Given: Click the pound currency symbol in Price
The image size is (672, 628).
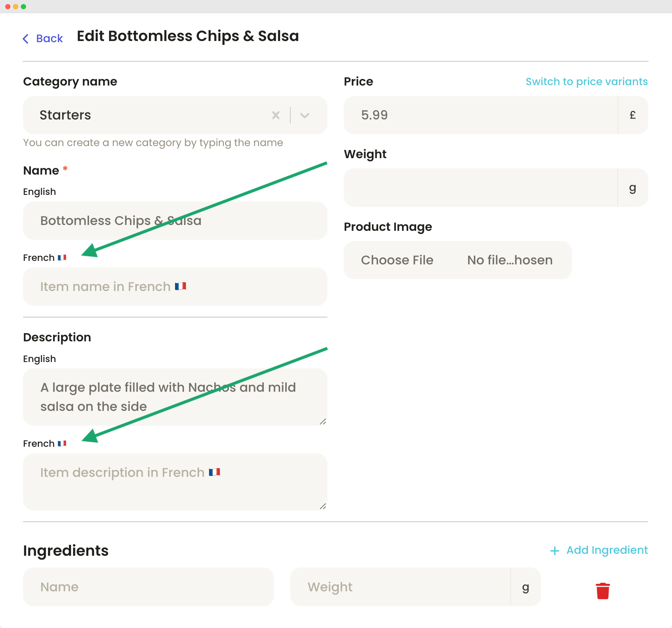Looking at the screenshot, I should [633, 115].
